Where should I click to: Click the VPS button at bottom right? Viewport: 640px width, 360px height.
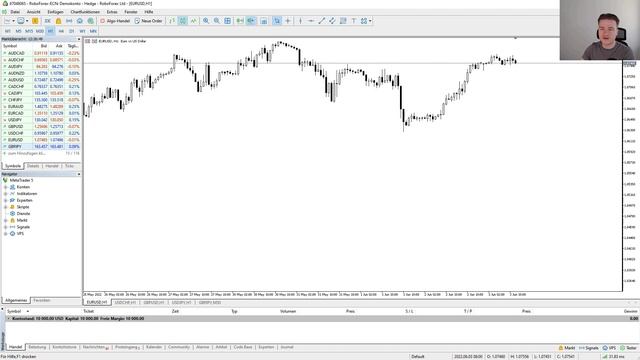click(x=609, y=348)
